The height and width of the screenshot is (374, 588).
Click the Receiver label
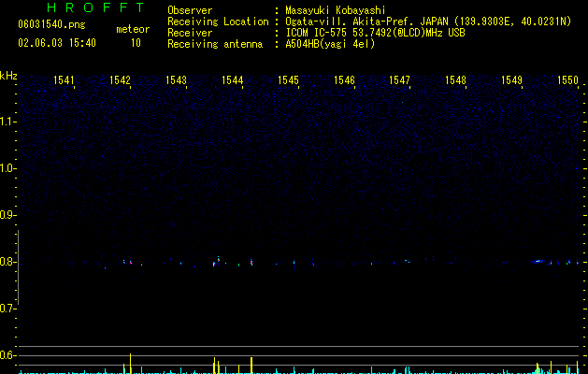point(190,33)
